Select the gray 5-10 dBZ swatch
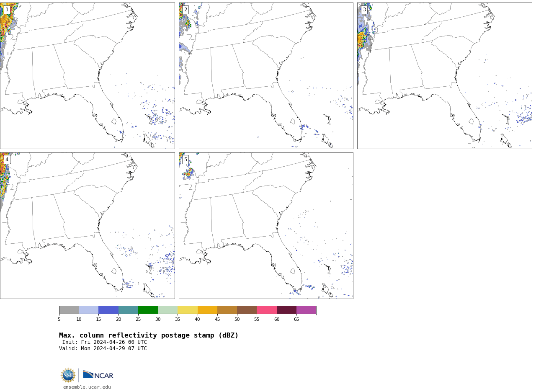 (x=69, y=310)
